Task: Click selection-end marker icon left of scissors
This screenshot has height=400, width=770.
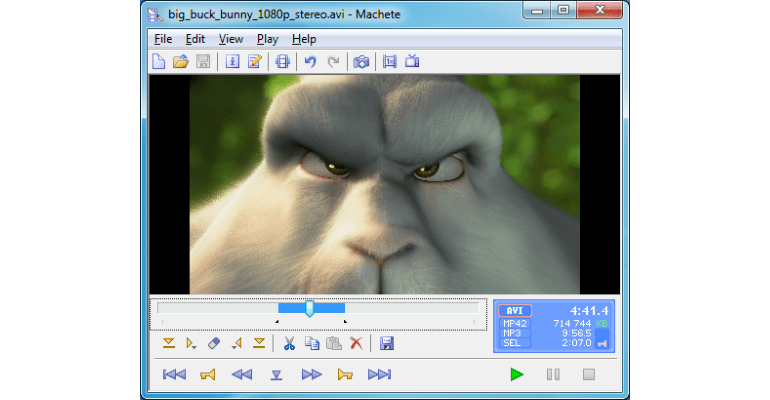Action: [259, 344]
